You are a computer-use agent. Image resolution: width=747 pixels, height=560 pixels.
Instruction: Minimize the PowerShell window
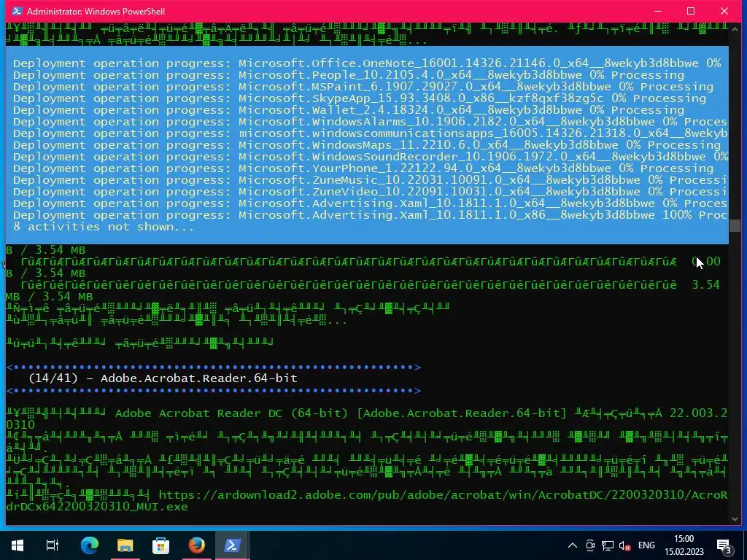pyautogui.click(x=658, y=11)
